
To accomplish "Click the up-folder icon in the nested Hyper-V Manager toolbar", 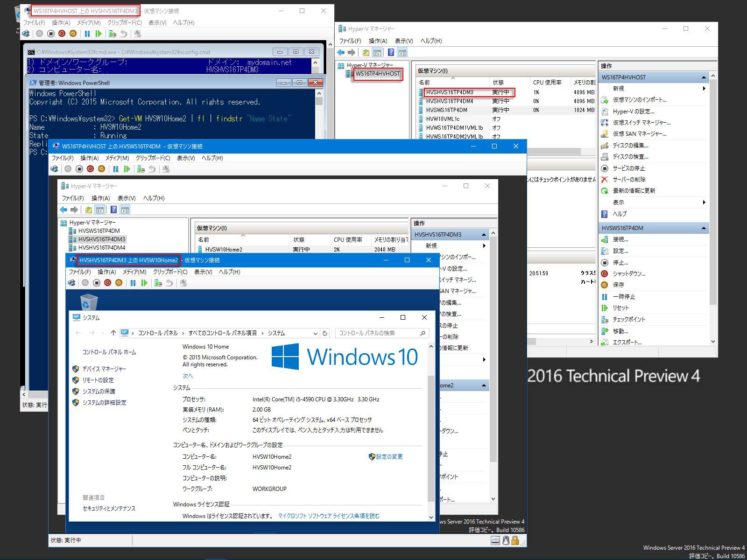I will [88, 210].
